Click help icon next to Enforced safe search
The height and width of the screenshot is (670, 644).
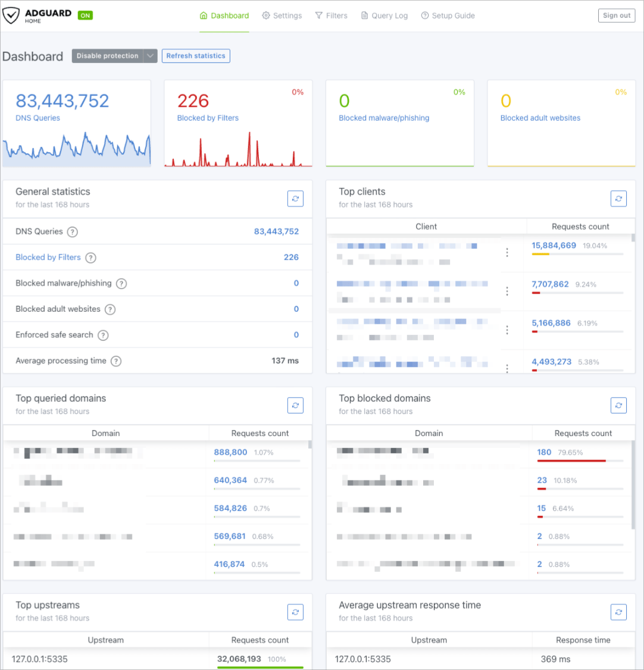(x=103, y=335)
